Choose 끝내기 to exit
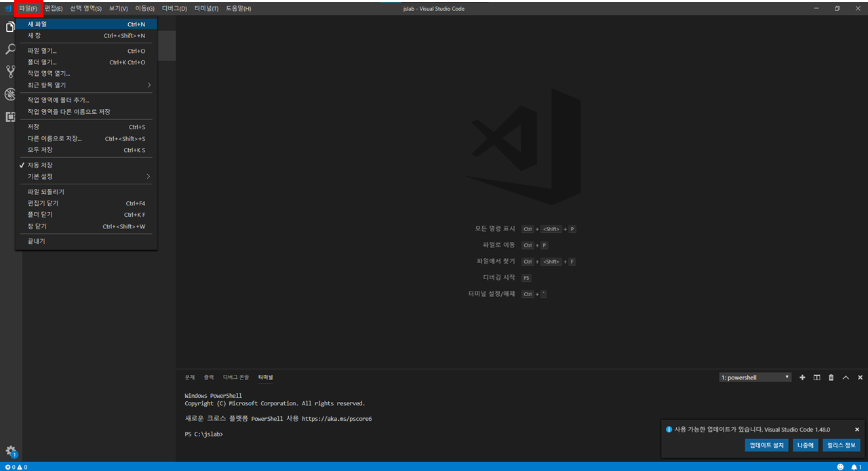Viewport: 868px width, 471px height. (86, 241)
